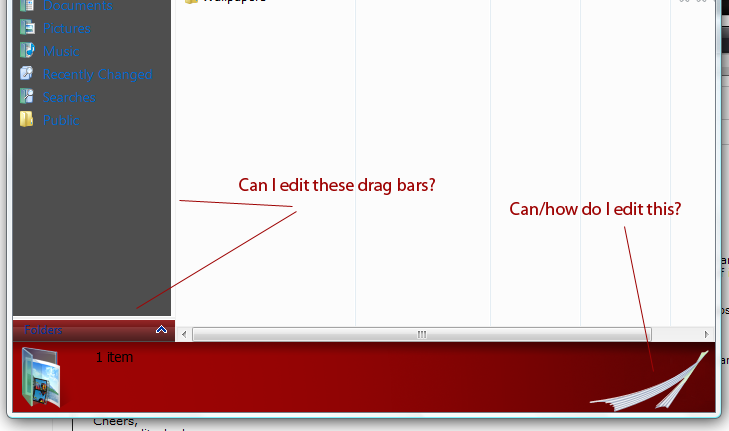Click the '1 item' details text

(114, 357)
